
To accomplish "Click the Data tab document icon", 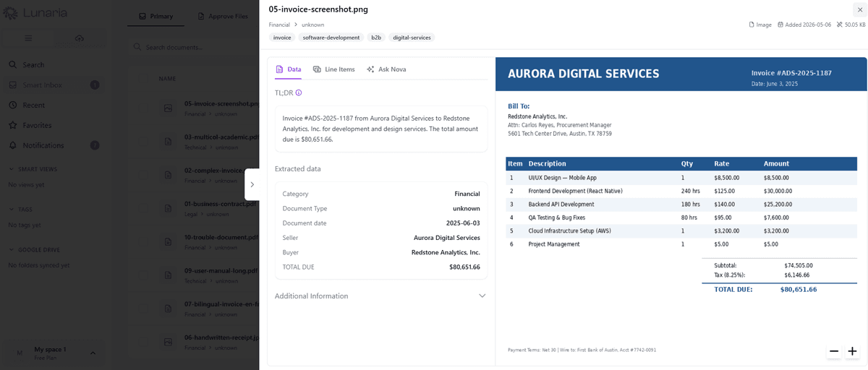I will [x=279, y=69].
